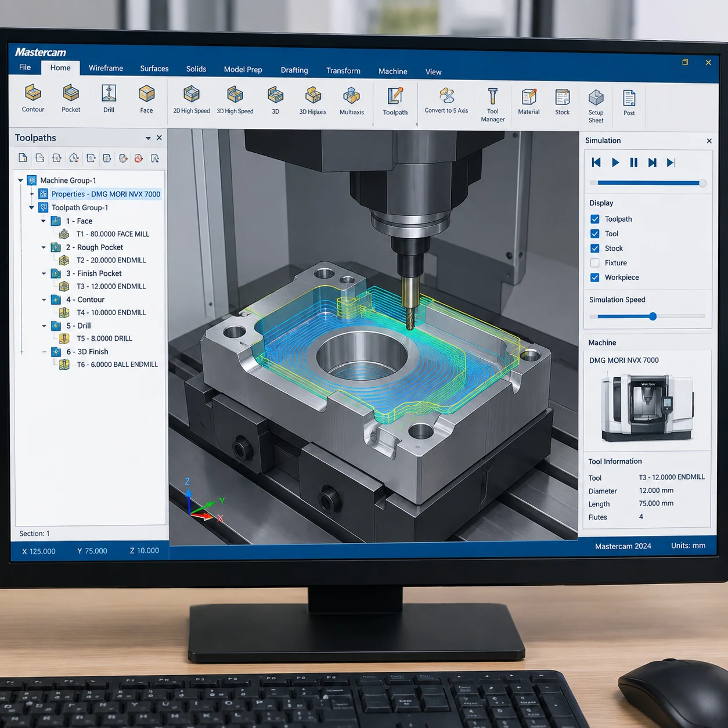Switch to the Wireframe tab
728x728 pixels.
click(106, 68)
